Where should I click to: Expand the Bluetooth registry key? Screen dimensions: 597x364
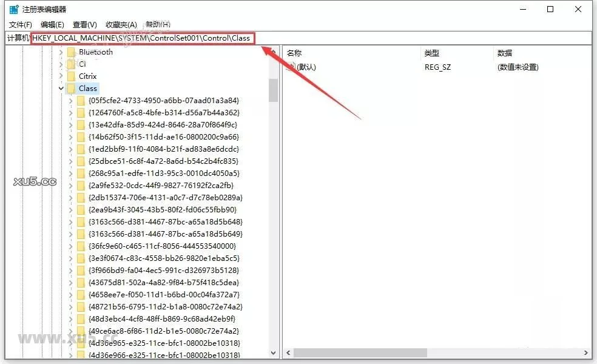[61, 52]
